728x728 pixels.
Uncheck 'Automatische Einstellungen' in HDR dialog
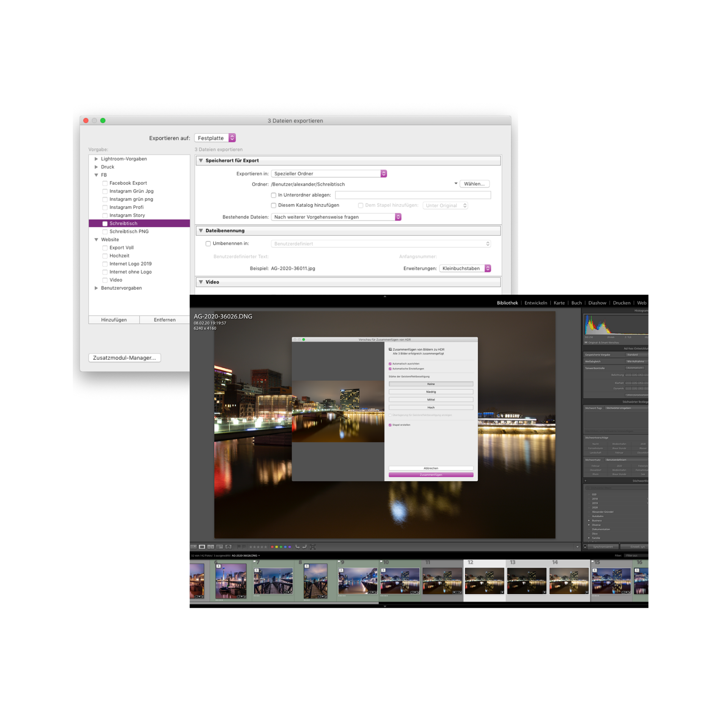point(390,369)
